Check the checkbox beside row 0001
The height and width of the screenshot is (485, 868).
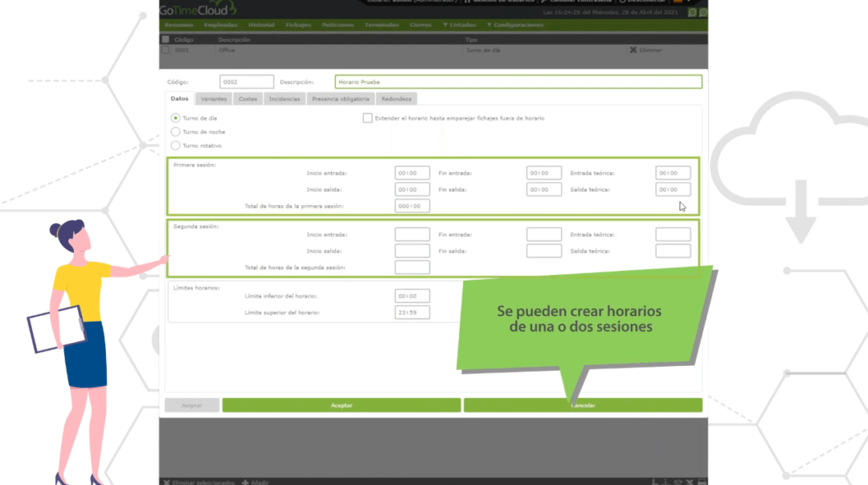[165, 50]
